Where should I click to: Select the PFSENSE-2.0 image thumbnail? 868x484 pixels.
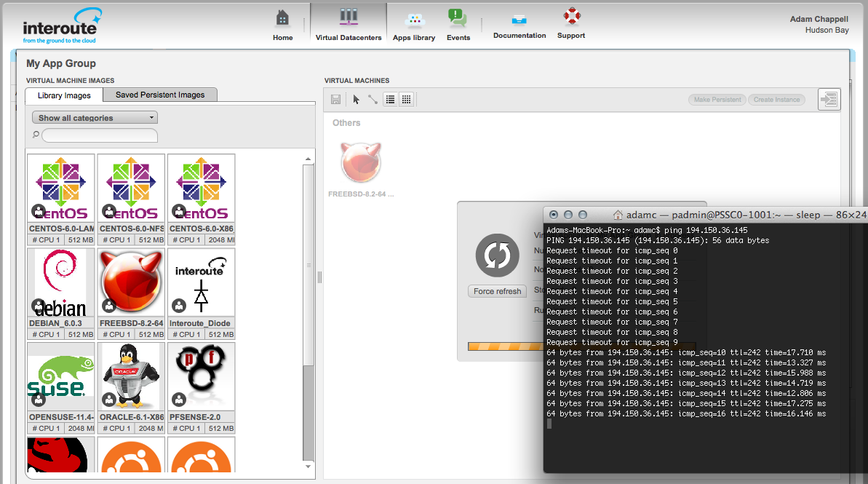pos(201,378)
